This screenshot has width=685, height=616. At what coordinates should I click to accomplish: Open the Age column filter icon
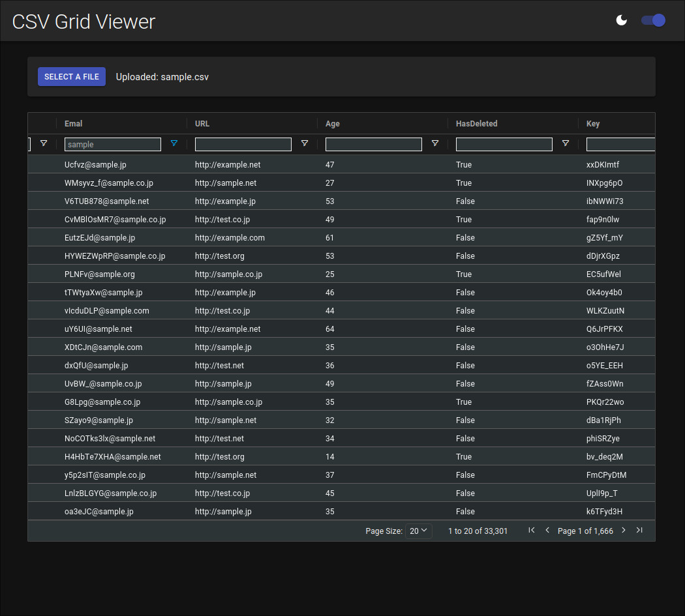pyautogui.click(x=435, y=143)
